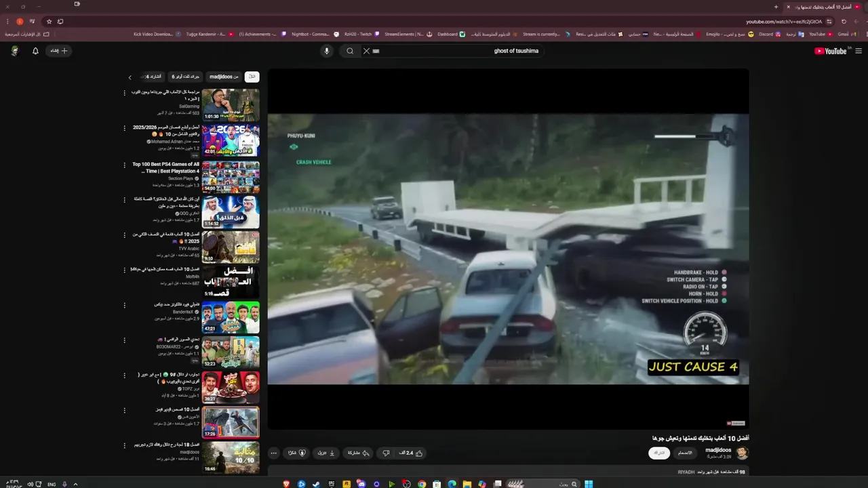The width and height of the screenshot is (868, 488).
Task: Open the 47:21 BanderitaX thumbnail
Action: 231,317
